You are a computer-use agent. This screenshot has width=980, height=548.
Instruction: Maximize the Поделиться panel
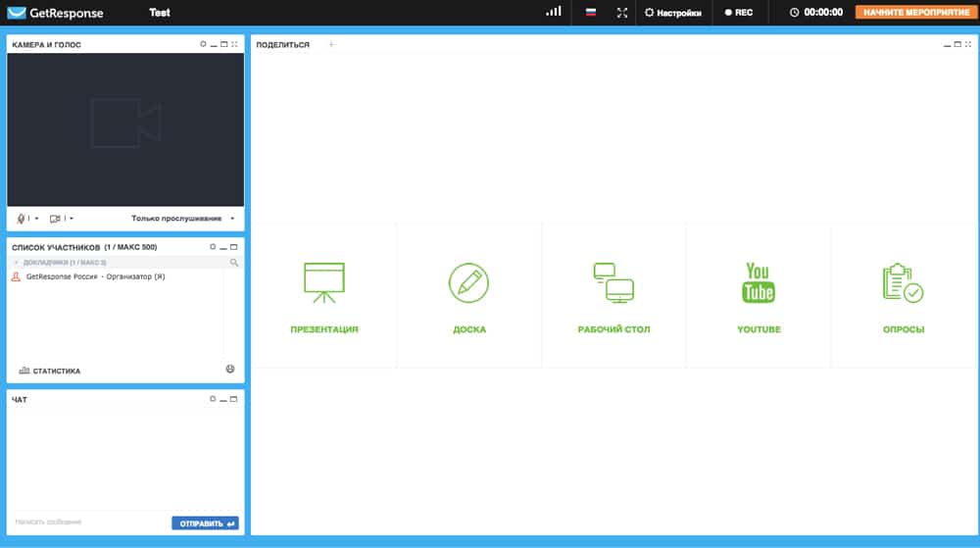coord(957,44)
